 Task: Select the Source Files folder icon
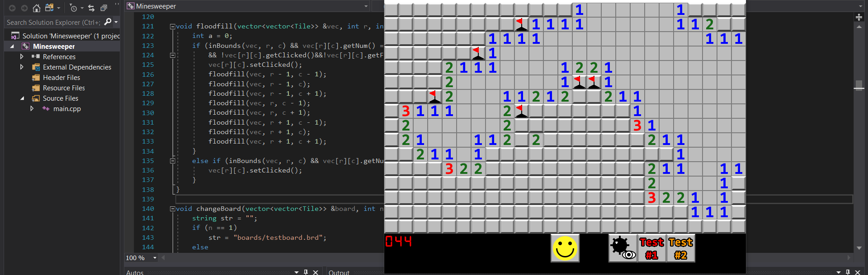pyautogui.click(x=36, y=98)
